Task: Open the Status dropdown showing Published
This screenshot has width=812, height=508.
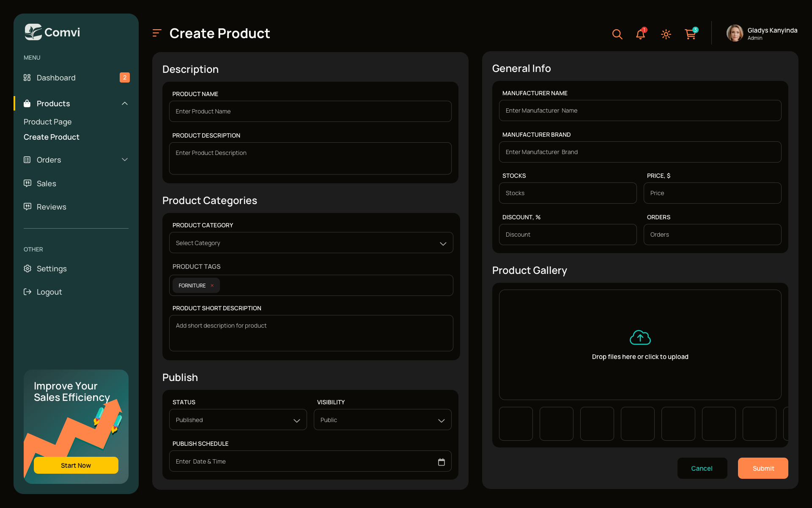Action: (238, 420)
